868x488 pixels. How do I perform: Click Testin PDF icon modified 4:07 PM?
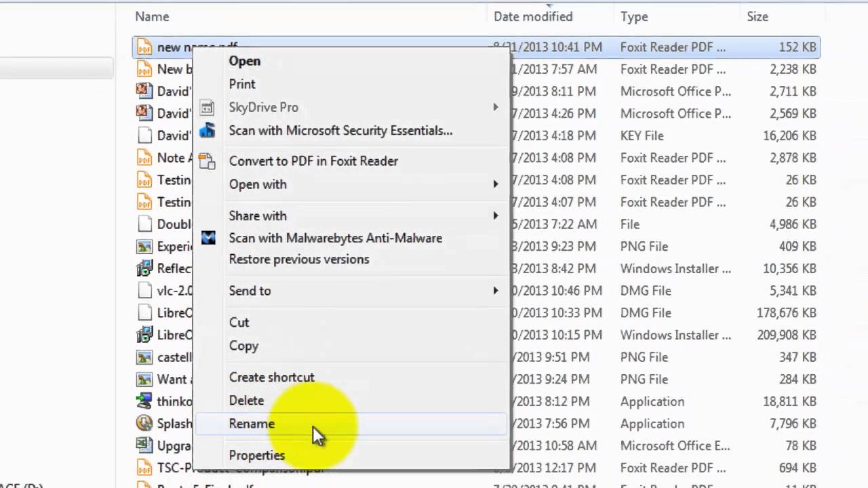[x=144, y=202]
